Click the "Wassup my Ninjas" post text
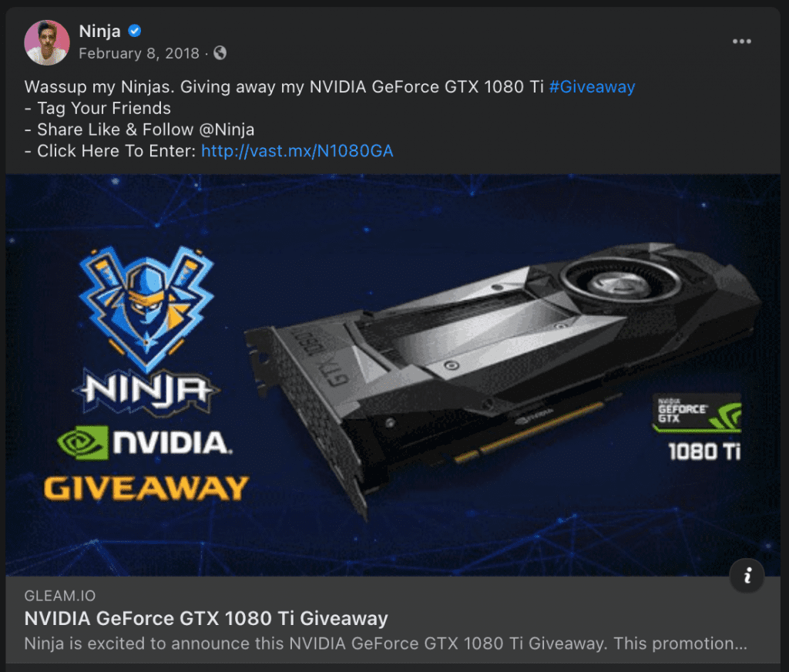The image size is (789, 672). coord(99,86)
